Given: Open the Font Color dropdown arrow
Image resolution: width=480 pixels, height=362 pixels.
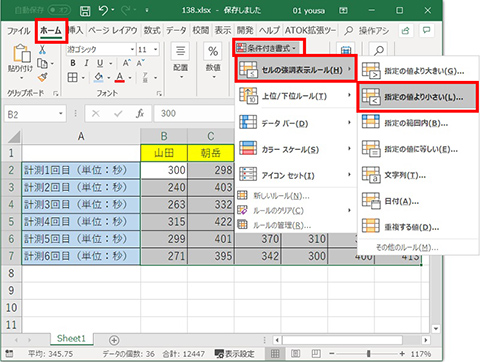Looking at the screenshot, I should click(130, 78).
